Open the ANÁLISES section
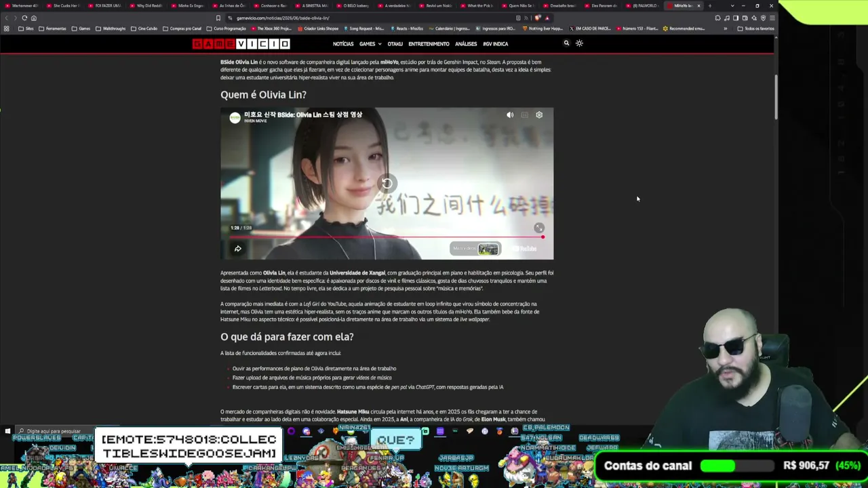Viewport: 868px width, 488px height. pos(466,44)
